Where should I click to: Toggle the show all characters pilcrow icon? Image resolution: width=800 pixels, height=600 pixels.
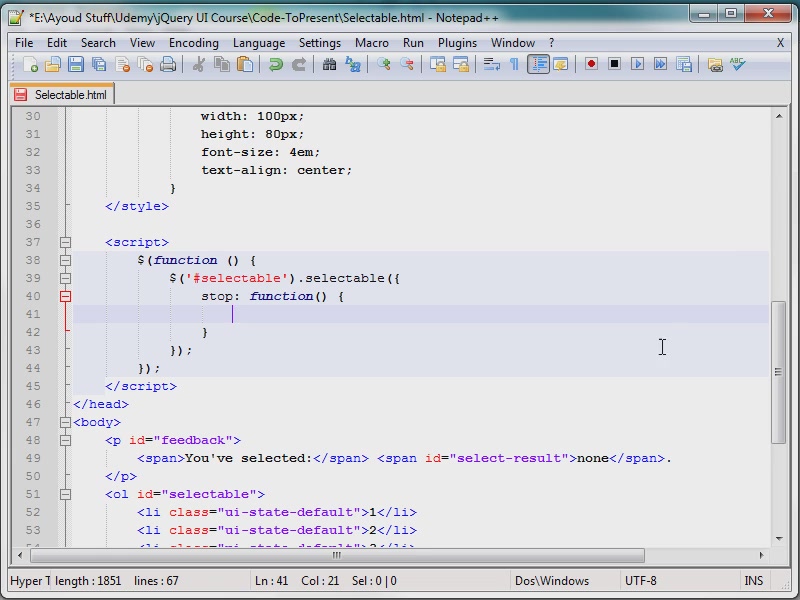pyautogui.click(x=514, y=64)
